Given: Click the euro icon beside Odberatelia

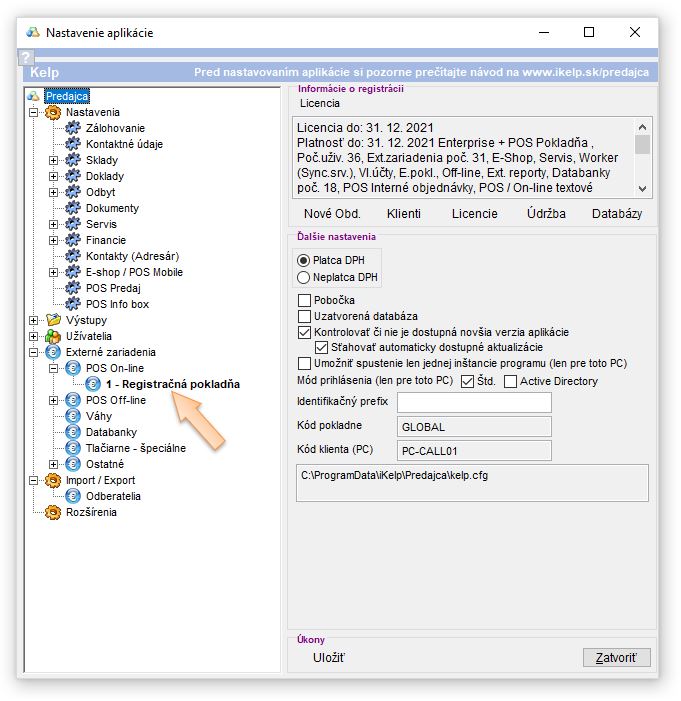Looking at the screenshot, I should tap(72, 496).
